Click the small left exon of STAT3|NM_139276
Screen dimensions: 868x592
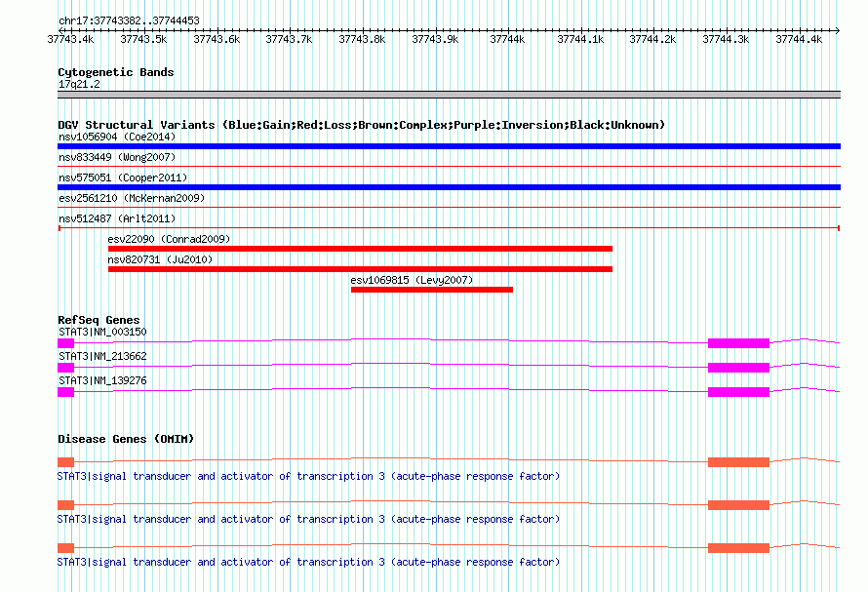pyautogui.click(x=66, y=392)
